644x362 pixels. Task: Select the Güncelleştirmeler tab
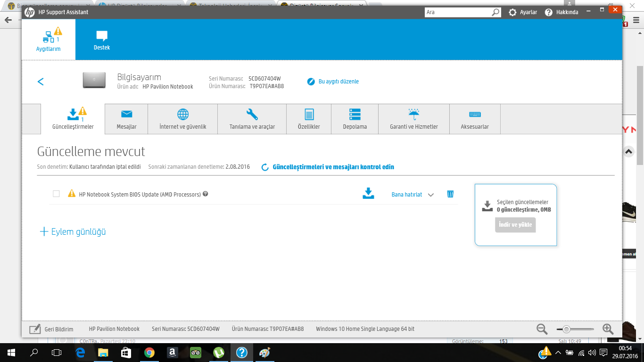tap(73, 119)
